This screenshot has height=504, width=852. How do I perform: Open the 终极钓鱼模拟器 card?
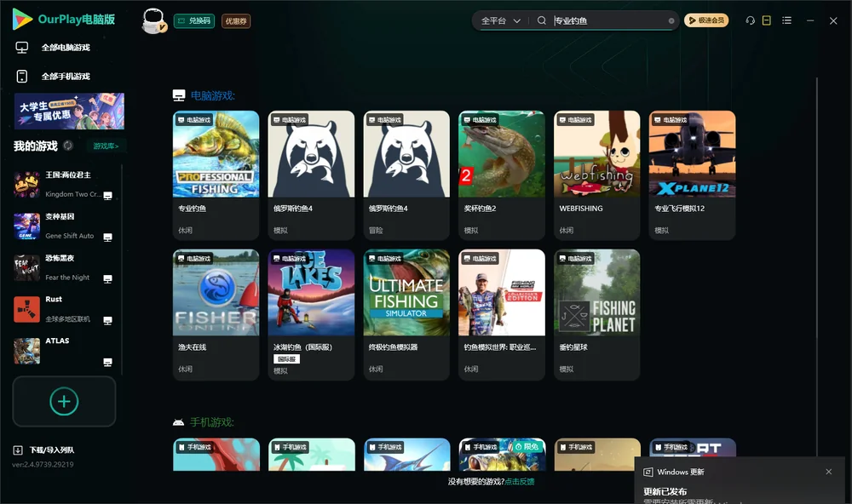(x=406, y=314)
